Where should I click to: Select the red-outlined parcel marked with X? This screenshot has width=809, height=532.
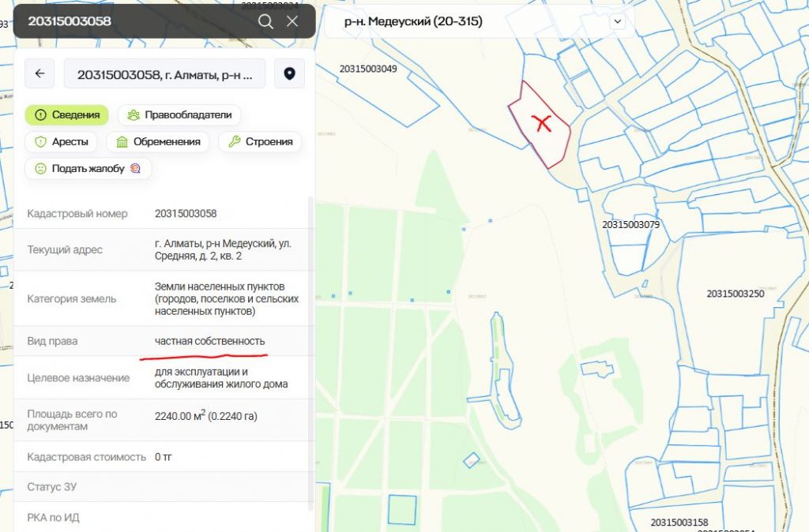[x=541, y=123]
